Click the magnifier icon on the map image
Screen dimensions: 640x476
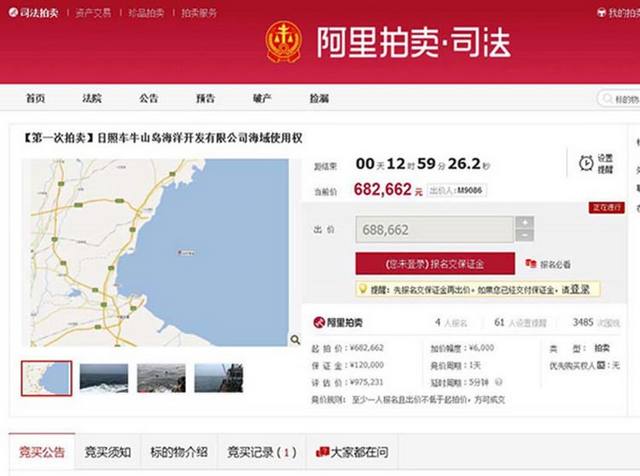pos(295,340)
